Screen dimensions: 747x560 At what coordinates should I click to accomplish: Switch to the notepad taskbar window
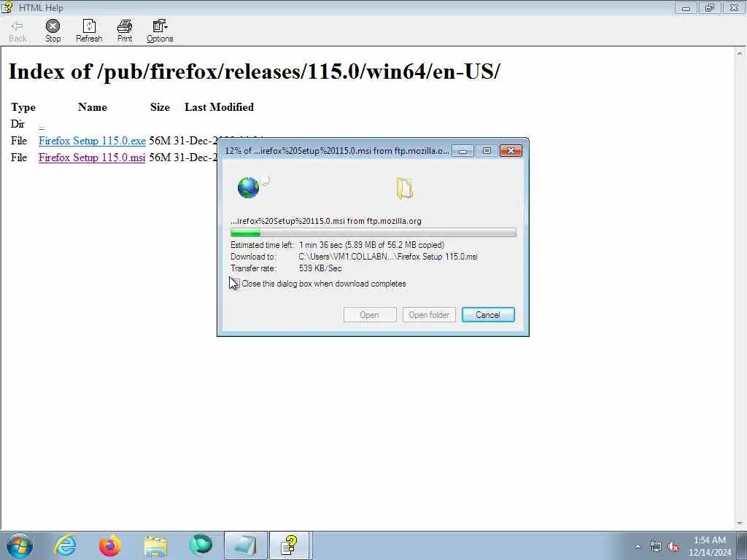point(246,545)
